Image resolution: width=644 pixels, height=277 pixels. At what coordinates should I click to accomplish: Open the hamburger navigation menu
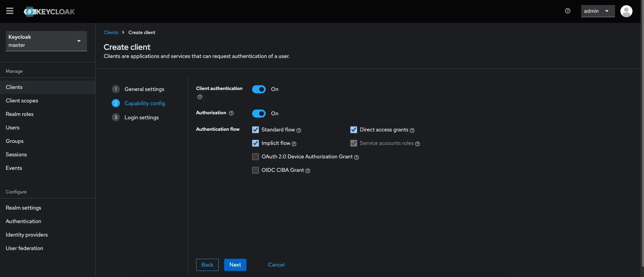[10, 11]
